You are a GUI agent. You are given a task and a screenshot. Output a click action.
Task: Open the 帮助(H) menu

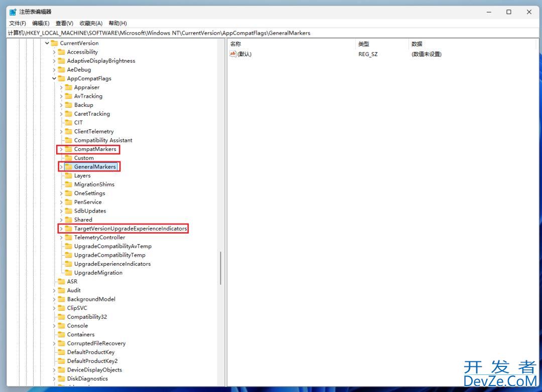point(117,23)
